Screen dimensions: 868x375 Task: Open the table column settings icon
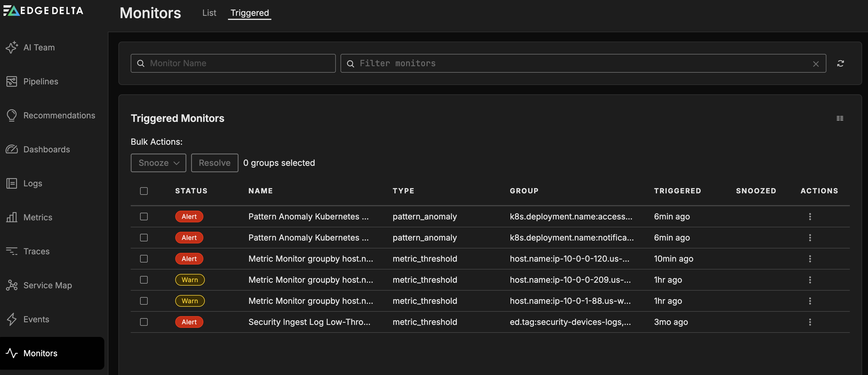[x=840, y=118]
